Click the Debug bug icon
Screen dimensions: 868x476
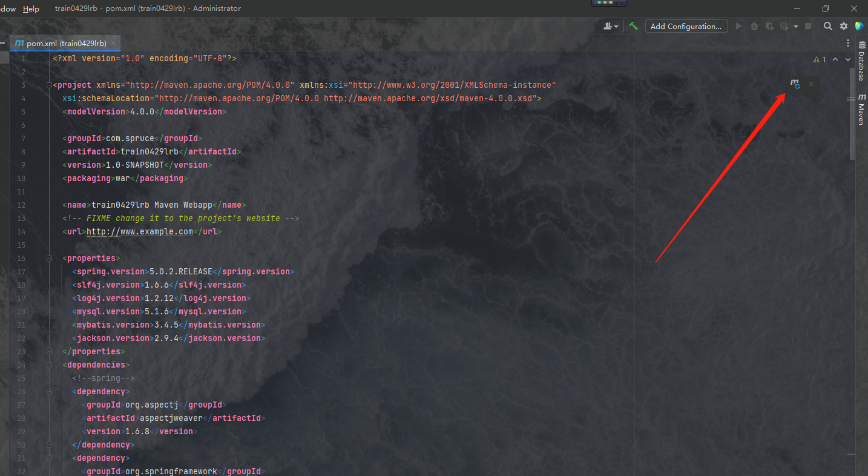point(754,26)
